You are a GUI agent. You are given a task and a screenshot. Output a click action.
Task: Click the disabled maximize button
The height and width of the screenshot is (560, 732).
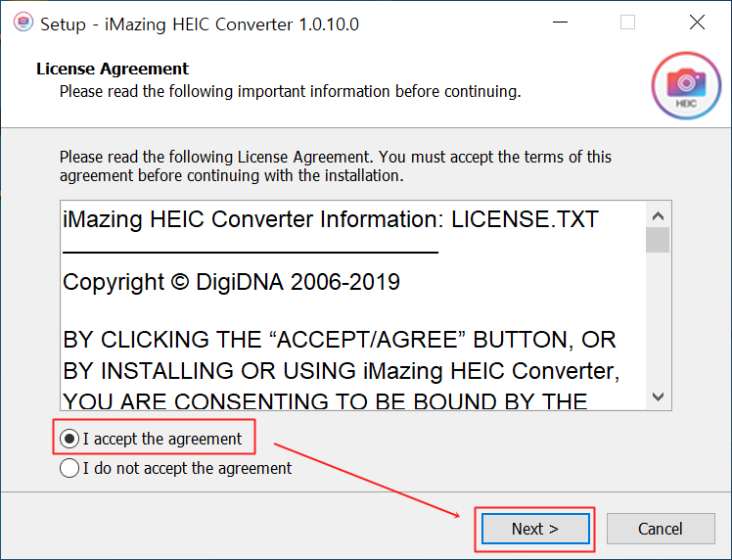pos(627,22)
